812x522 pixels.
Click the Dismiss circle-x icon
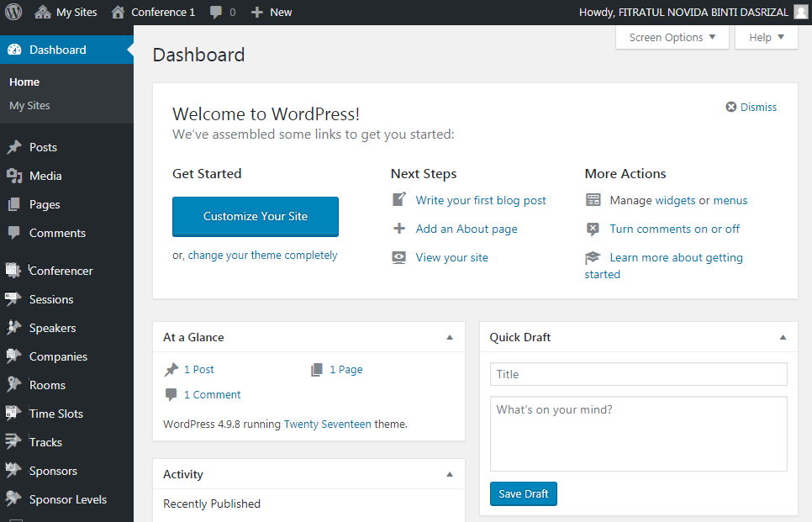[x=730, y=107]
